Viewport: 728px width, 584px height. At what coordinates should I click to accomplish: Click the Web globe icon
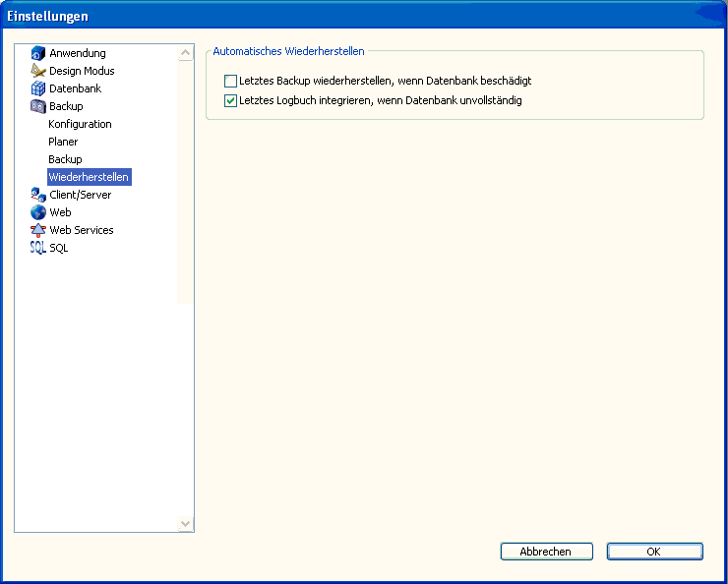(38, 212)
